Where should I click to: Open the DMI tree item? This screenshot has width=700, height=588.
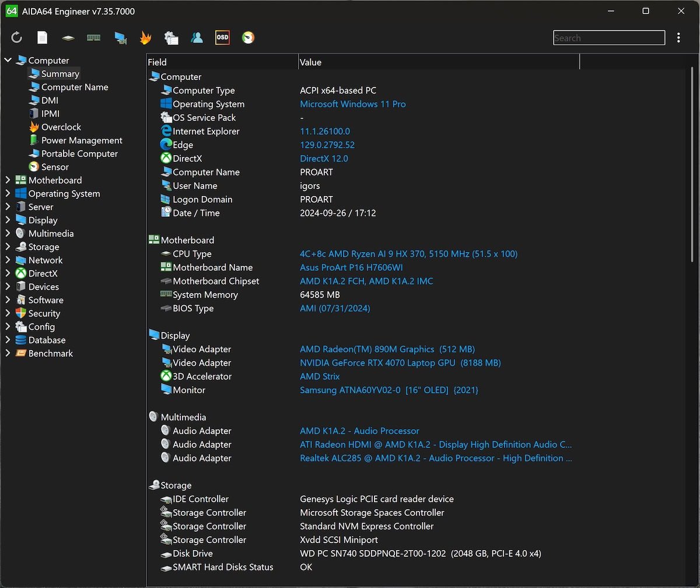50,100
